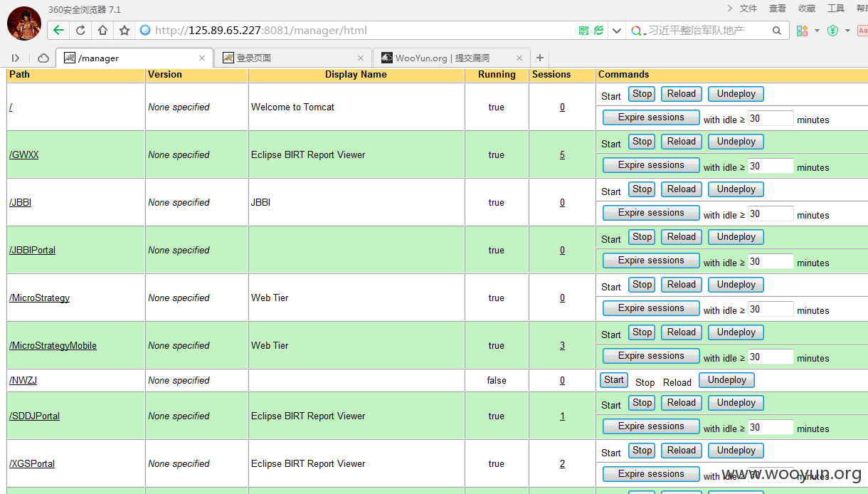Image resolution: width=868 pixels, height=494 pixels.
Task: Close the WooYun.org tab
Action: [519, 58]
